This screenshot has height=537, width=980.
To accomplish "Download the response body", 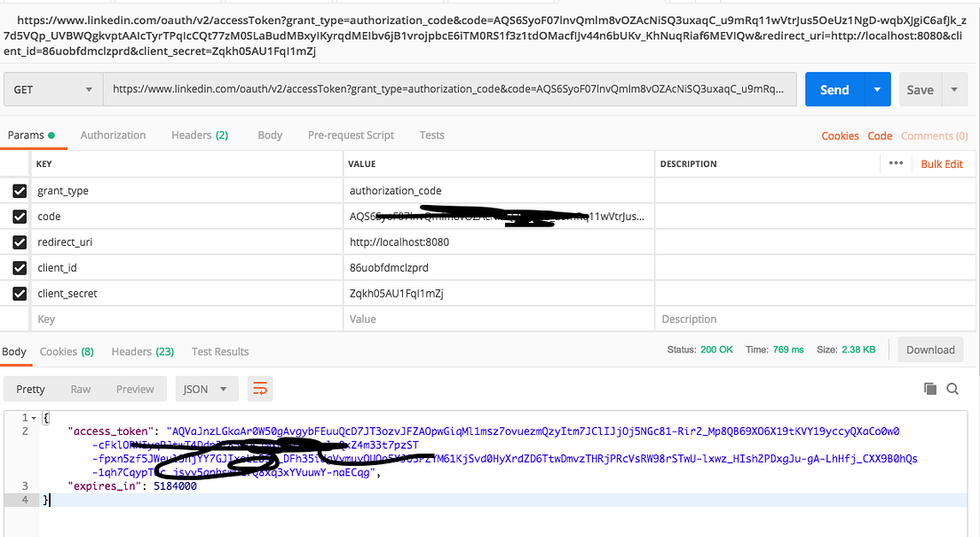I will tap(930, 349).
